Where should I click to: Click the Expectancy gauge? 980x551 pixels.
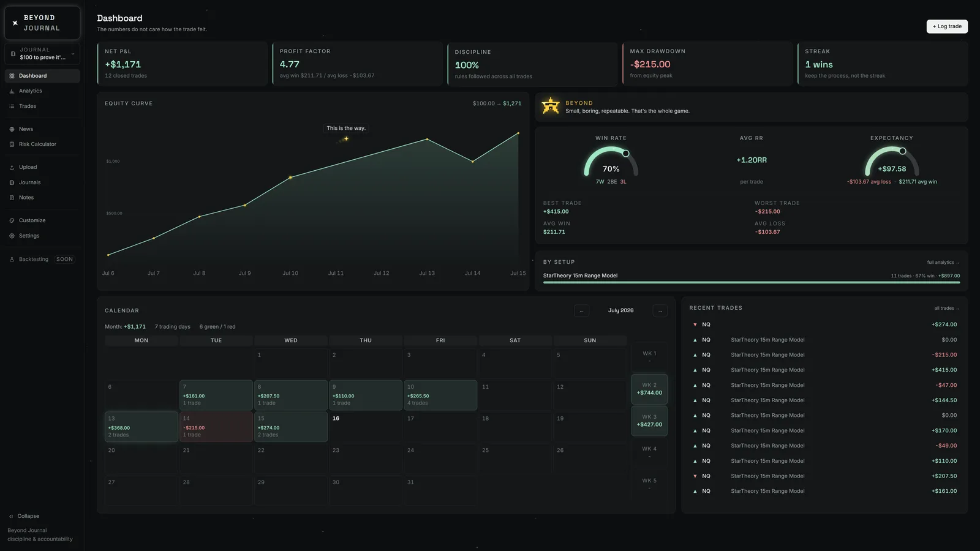pos(892,162)
